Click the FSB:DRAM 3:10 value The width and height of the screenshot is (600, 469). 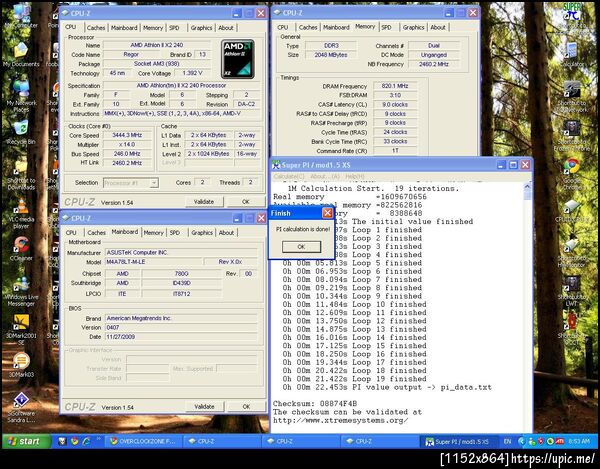pyautogui.click(x=395, y=95)
